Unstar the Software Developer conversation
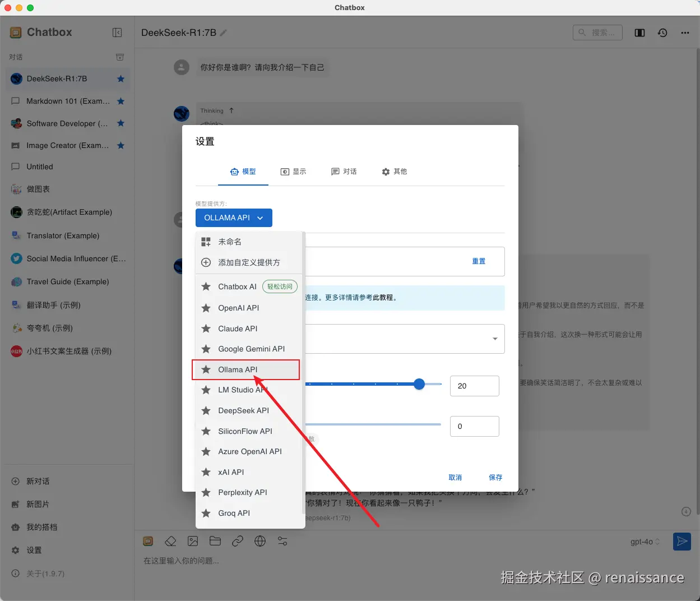This screenshot has width=700, height=601. (120, 123)
